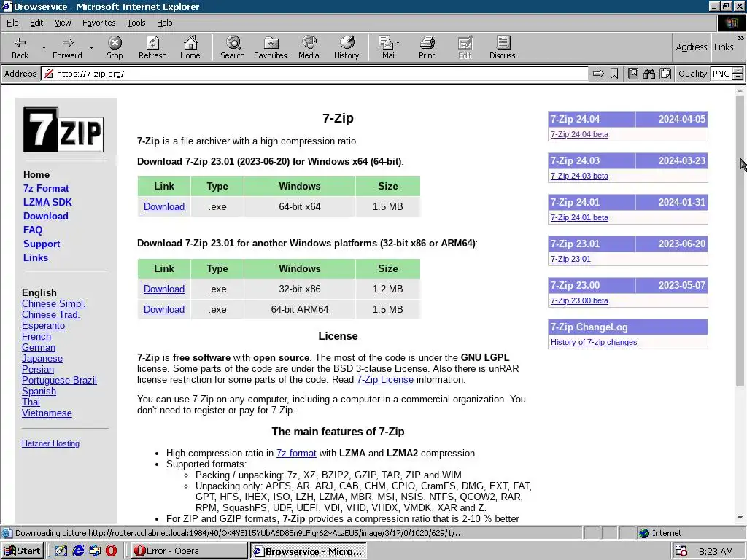The width and height of the screenshot is (747, 560).
Task: Launch Opera from quick launch icon
Action: click(x=111, y=551)
